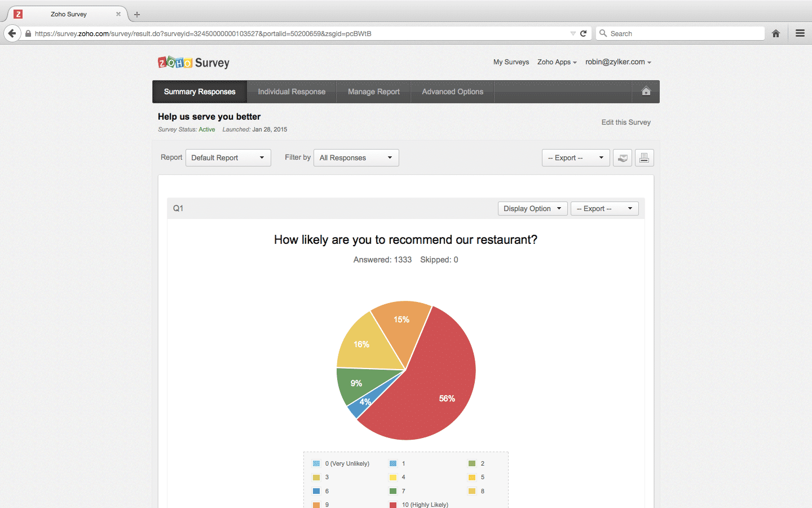Click the reload page icon
The height and width of the screenshot is (508, 812).
584,33
